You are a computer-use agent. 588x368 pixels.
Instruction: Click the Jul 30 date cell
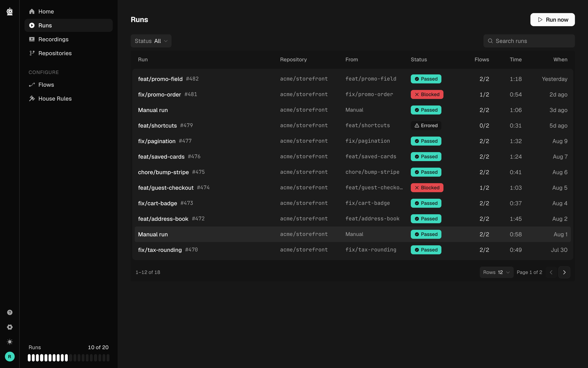coord(559,250)
